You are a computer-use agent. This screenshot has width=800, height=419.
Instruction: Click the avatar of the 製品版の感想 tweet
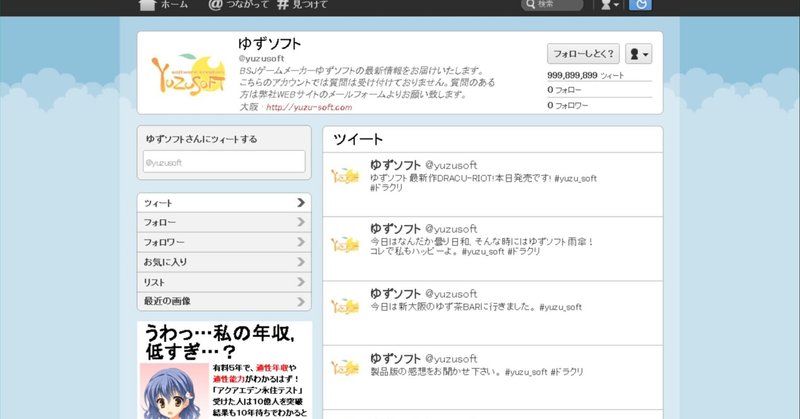point(345,367)
